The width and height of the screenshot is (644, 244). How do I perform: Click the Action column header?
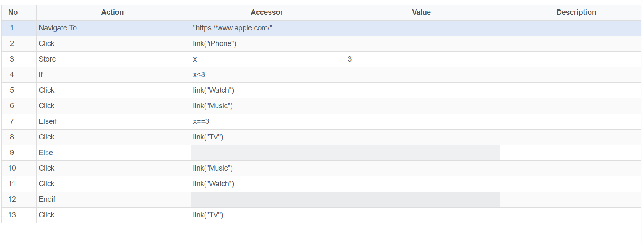coord(113,12)
